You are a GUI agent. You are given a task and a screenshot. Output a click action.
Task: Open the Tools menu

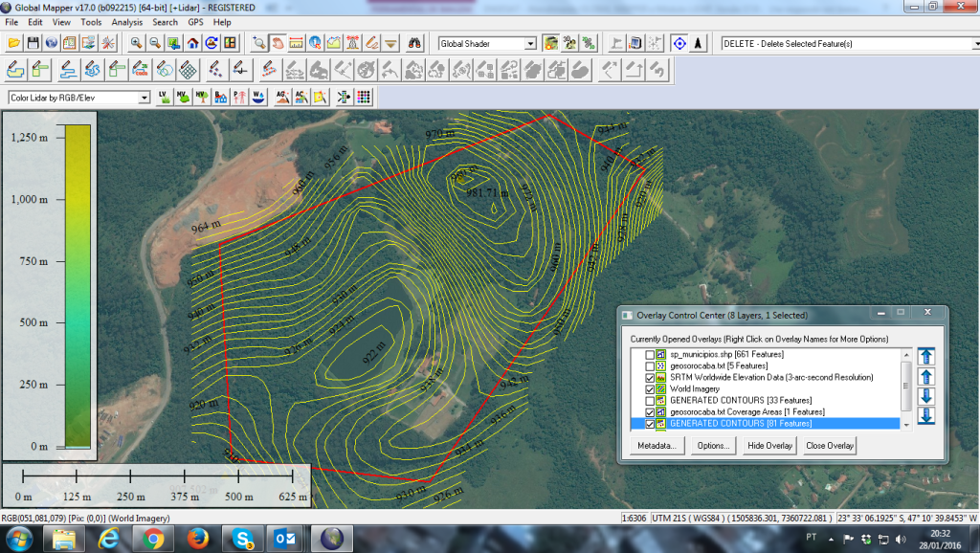91,22
